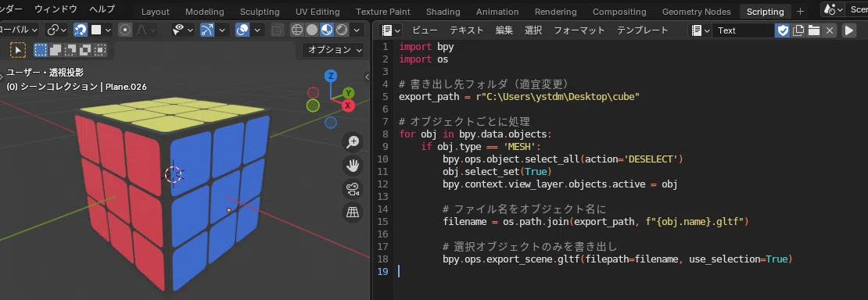
Task: Open the ウィンドウ menu
Action: 56,9
